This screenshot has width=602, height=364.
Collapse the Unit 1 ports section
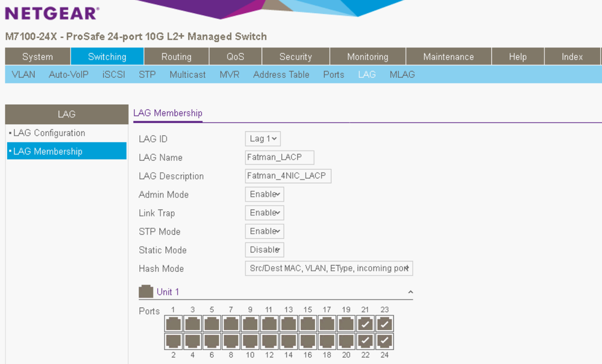click(x=410, y=292)
